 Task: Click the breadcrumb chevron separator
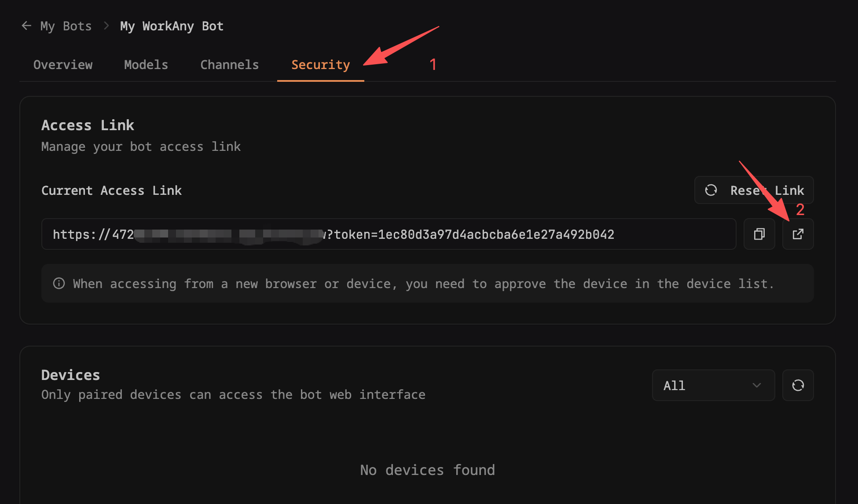point(106,26)
